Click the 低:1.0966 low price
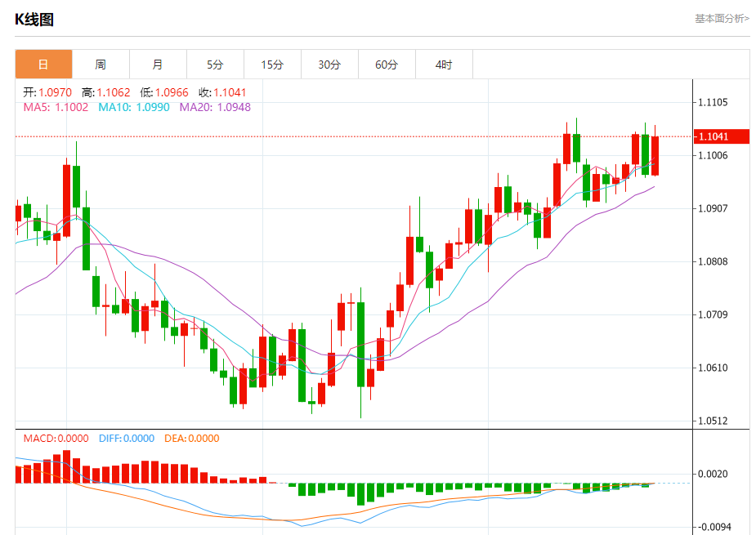Image resolution: width=756 pixels, height=535 pixels. tap(164, 92)
